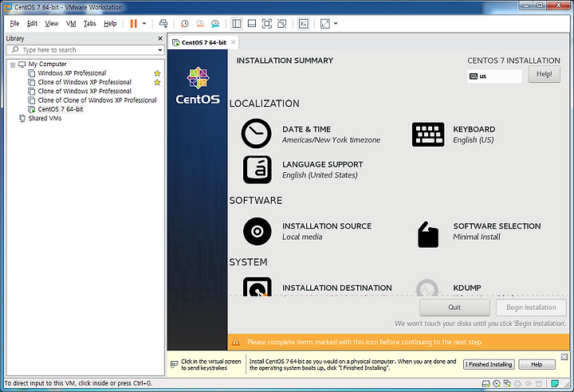Click the hard disk status bar icon

click(486, 383)
